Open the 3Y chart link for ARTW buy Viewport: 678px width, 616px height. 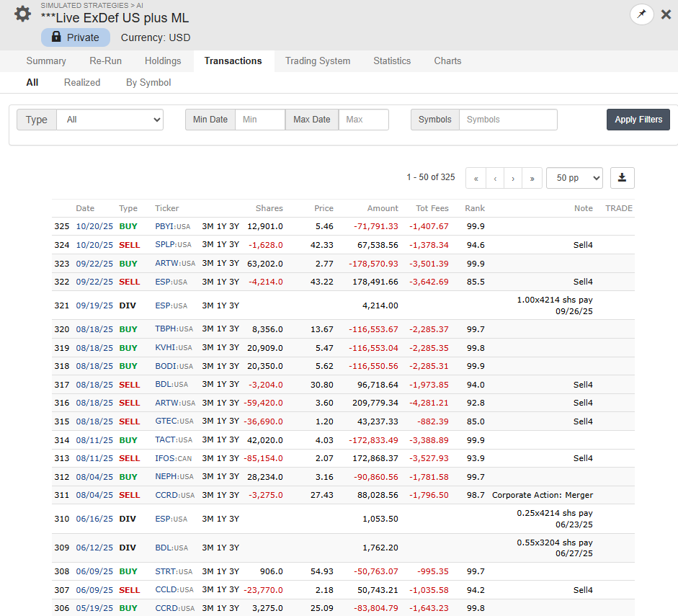click(233, 264)
